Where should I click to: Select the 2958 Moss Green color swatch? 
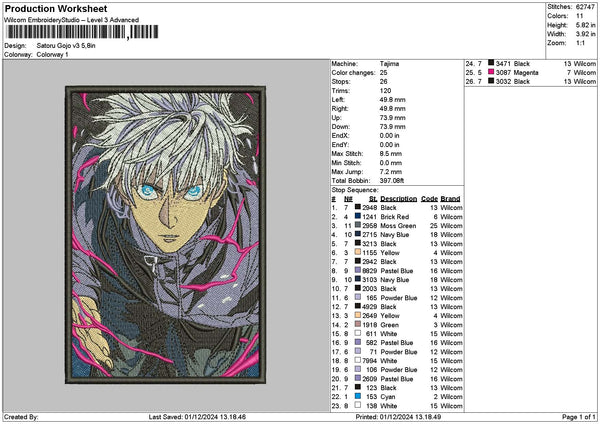[x=357, y=225]
